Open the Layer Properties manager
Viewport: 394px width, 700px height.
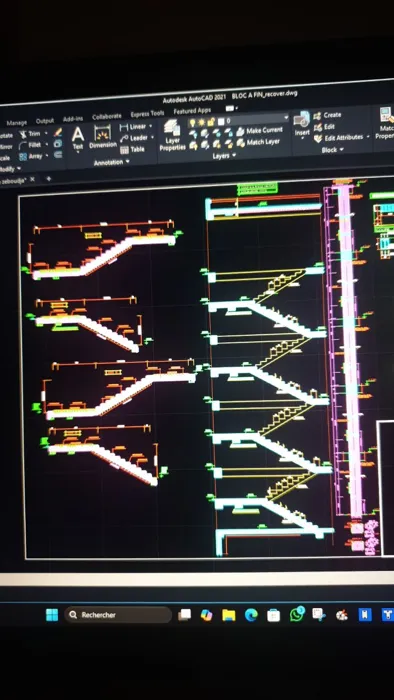(x=172, y=135)
